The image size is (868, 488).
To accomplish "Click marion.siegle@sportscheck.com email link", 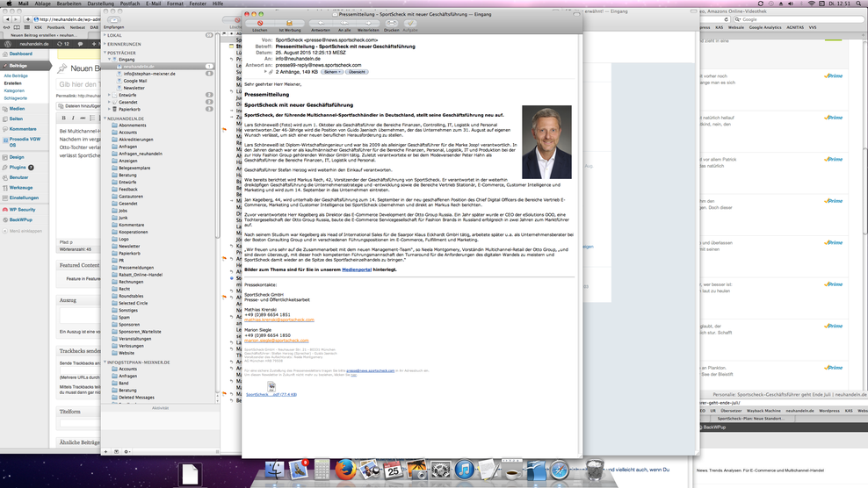I will [x=276, y=341].
